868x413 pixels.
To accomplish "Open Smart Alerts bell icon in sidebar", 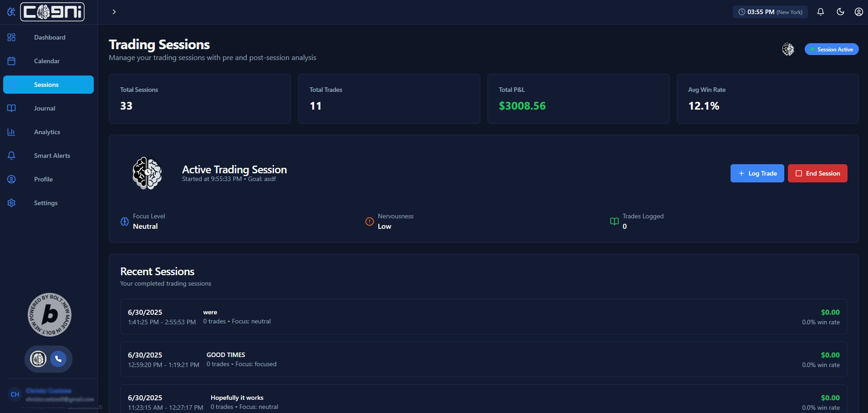I will 11,156.
